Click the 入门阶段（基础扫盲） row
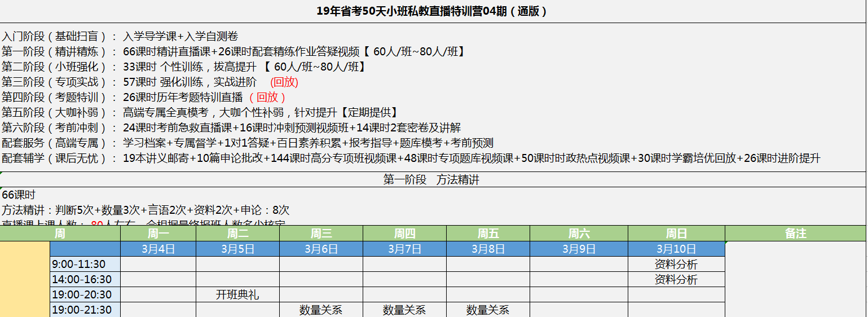The height and width of the screenshot is (317, 868). coord(120,37)
